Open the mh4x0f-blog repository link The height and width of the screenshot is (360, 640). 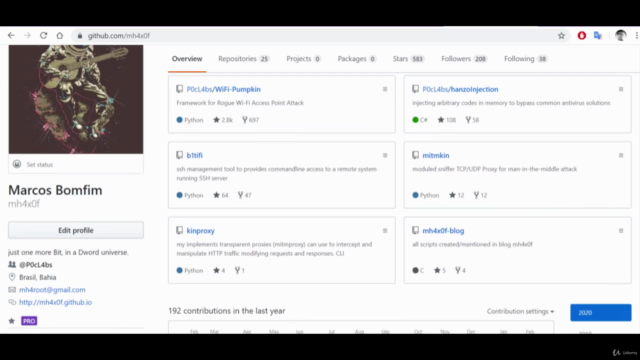click(x=443, y=231)
